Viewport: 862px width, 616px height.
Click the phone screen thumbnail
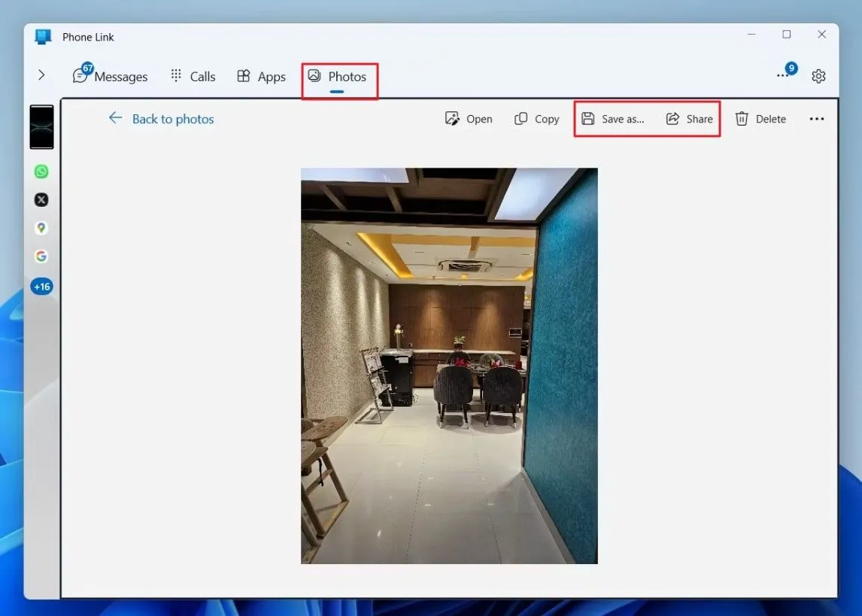[42, 127]
